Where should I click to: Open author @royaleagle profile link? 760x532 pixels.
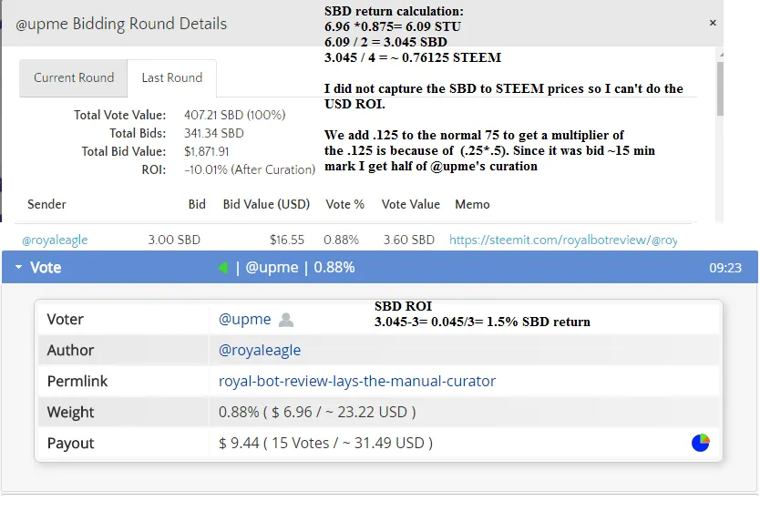point(260,351)
